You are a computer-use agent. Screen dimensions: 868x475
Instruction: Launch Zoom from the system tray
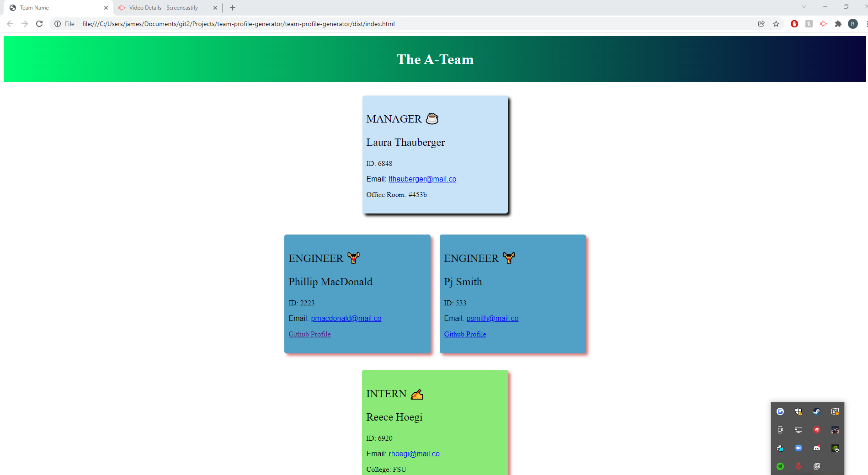799,448
